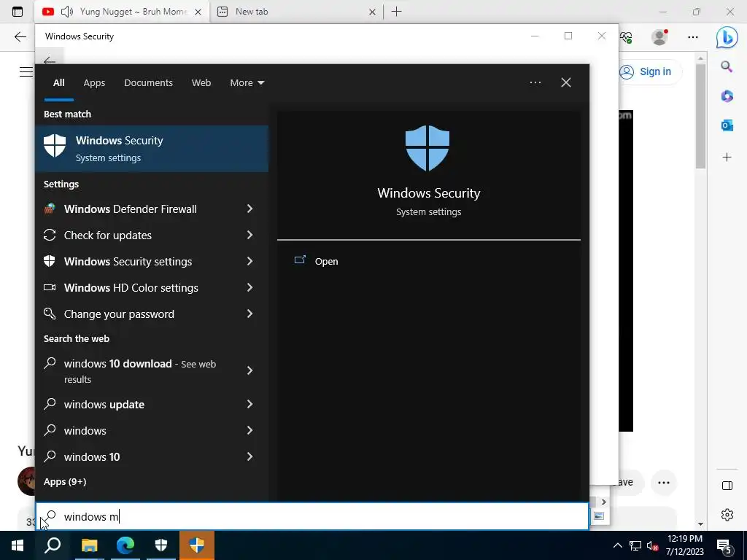Expand Windows Security settings result arrow

click(x=249, y=261)
